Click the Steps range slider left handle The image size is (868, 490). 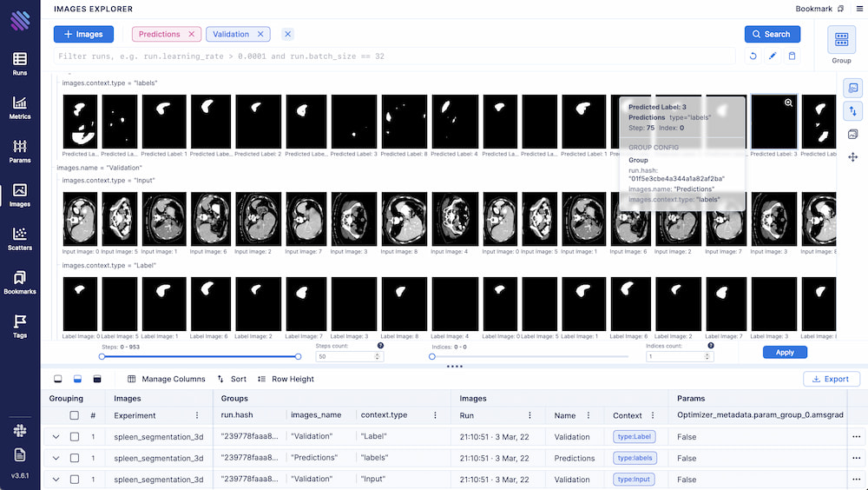(x=102, y=356)
